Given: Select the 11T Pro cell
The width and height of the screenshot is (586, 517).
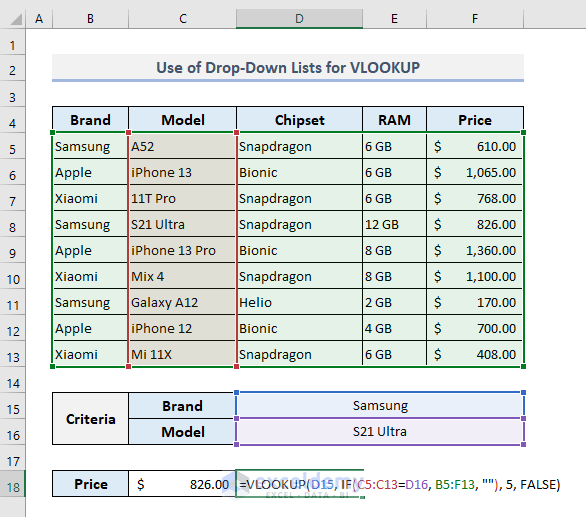Looking at the screenshot, I should (x=182, y=198).
